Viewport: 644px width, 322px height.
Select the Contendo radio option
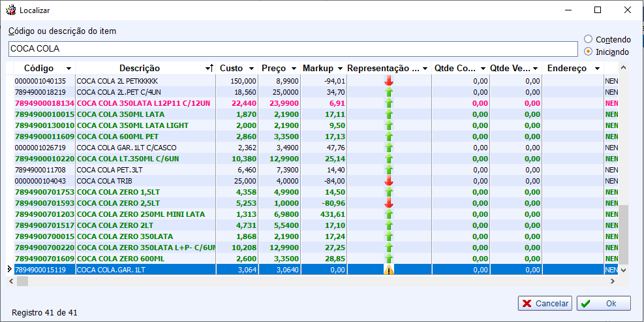589,39
